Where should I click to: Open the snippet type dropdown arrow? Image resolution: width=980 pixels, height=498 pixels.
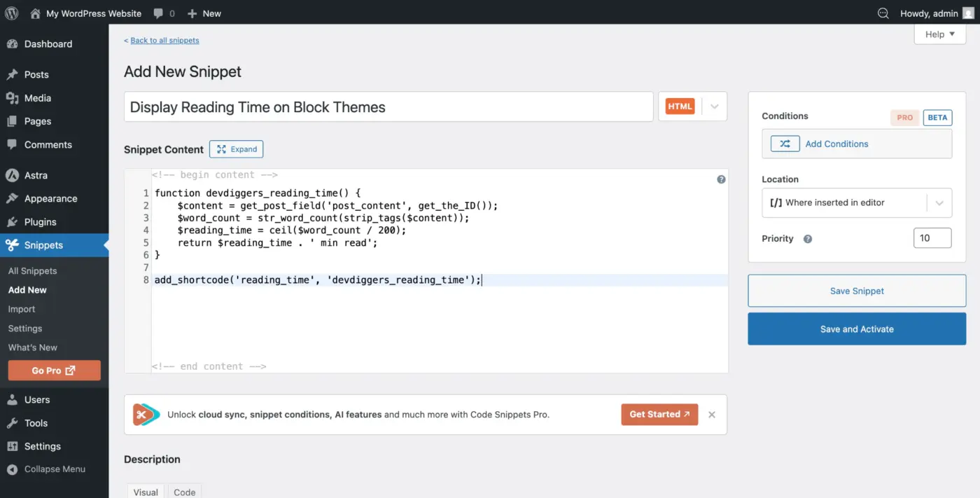tap(714, 106)
